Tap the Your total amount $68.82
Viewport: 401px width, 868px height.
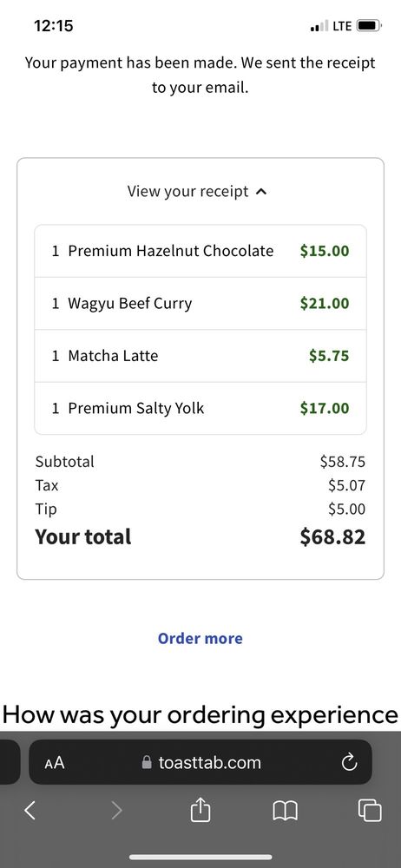tap(332, 537)
